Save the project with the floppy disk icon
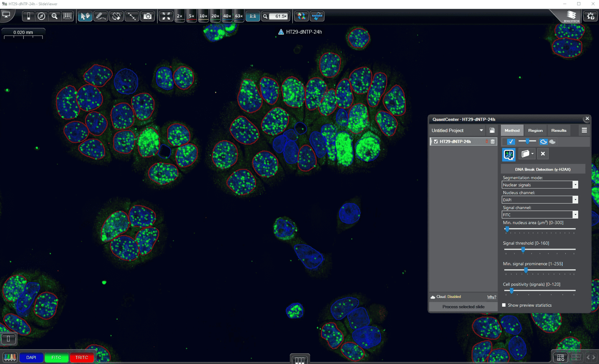The image size is (599, 364). coord(492,130)
